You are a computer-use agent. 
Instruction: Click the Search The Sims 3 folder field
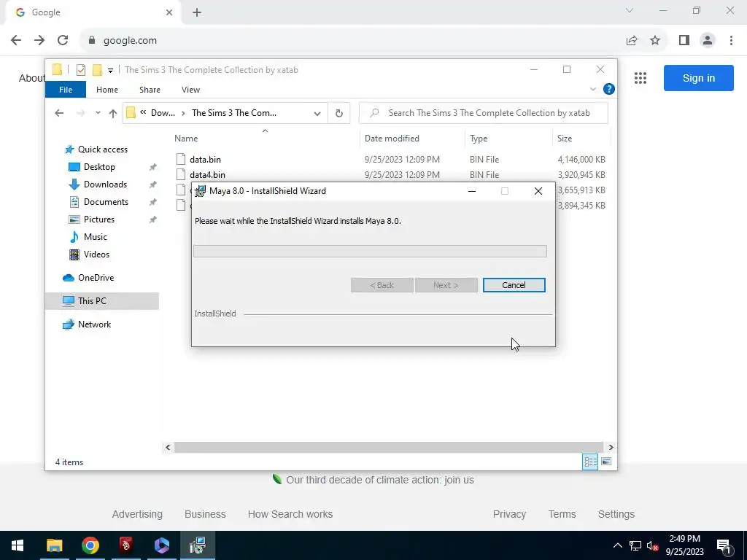[x=484, y=113]
